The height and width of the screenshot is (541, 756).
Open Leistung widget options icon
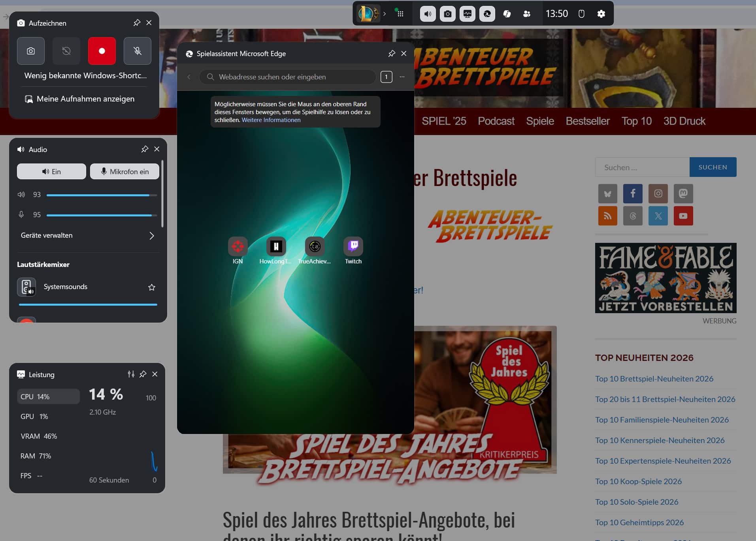click(x=131, y=374)
